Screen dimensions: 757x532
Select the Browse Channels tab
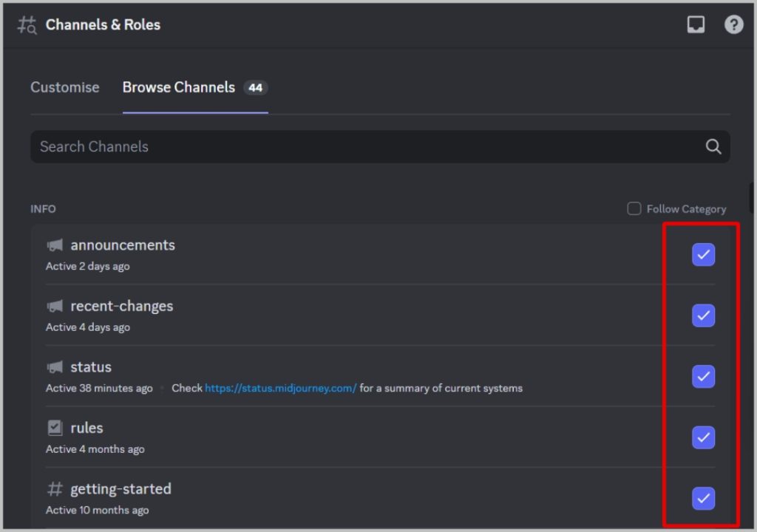pos(179,87)
